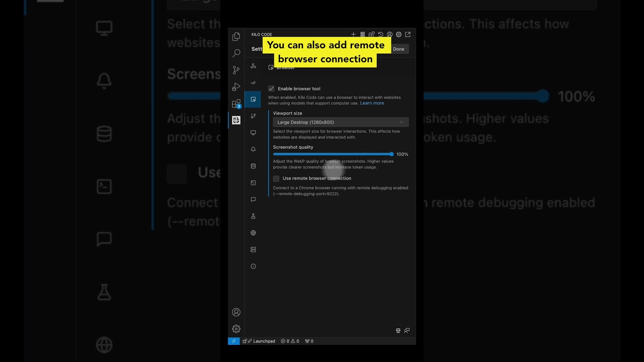
Task: Open Language settings globe icon
Action: click(x=253, y=233)
